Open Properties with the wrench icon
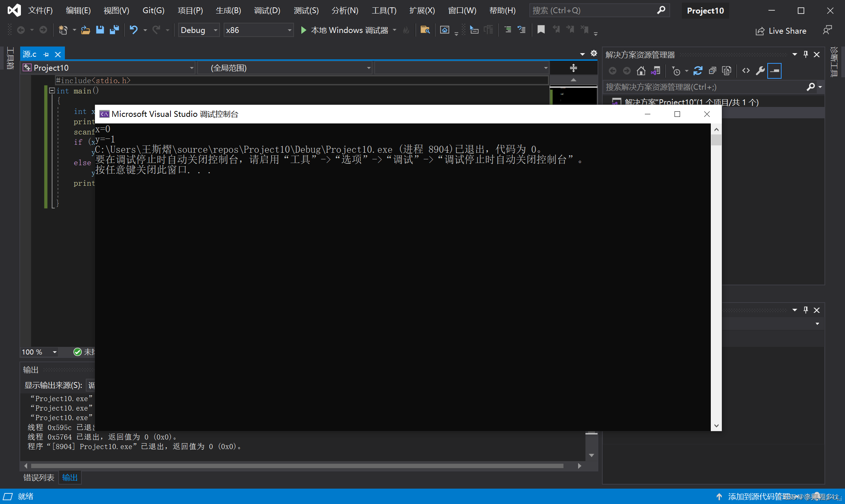 (x=760, y=71)
